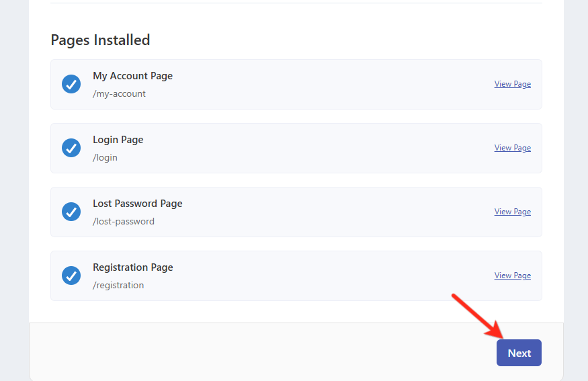Select the Registration Page title text
This screenshot has height=381, width=588.
pyautogui.click(x=133, y=267)
